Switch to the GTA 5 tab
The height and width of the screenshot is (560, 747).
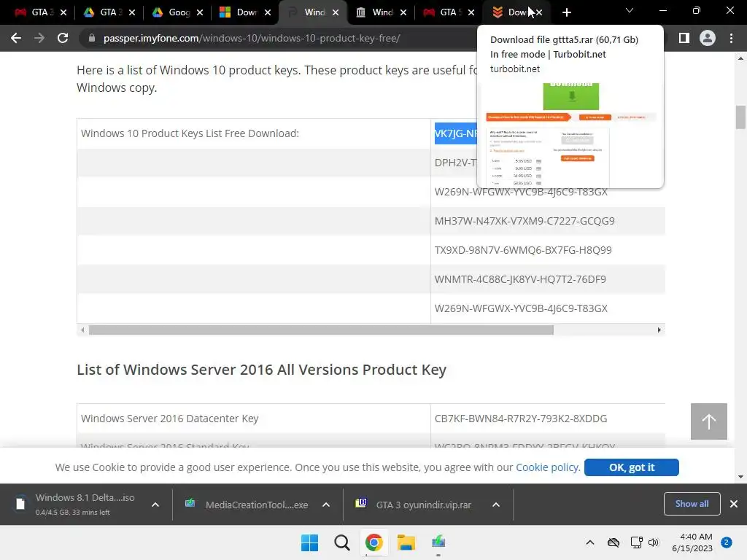442,12
